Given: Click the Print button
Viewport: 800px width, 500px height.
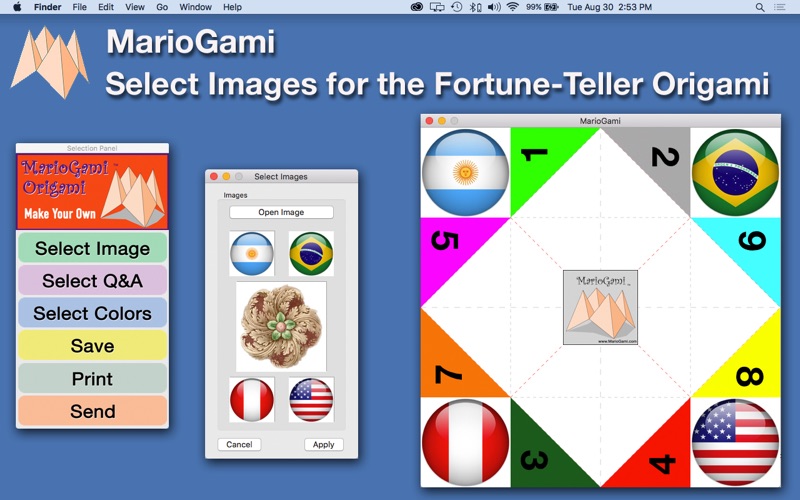Looking at the screenshot, I should pyautogui.click(x=92, y=379).
